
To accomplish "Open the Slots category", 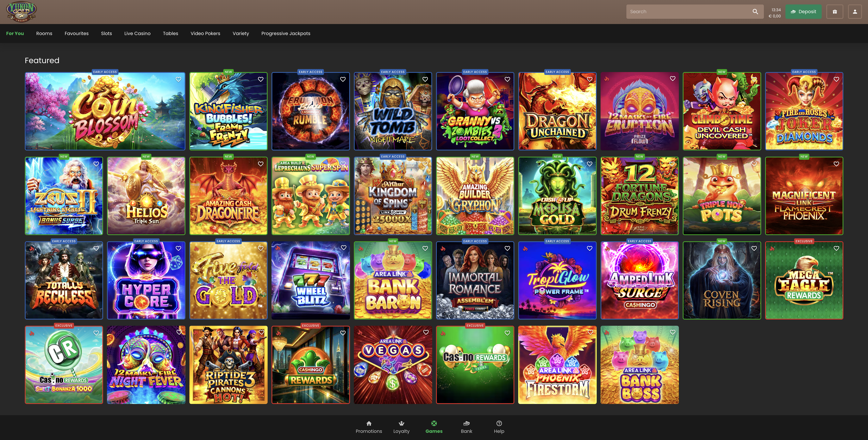I will [106, 33].
